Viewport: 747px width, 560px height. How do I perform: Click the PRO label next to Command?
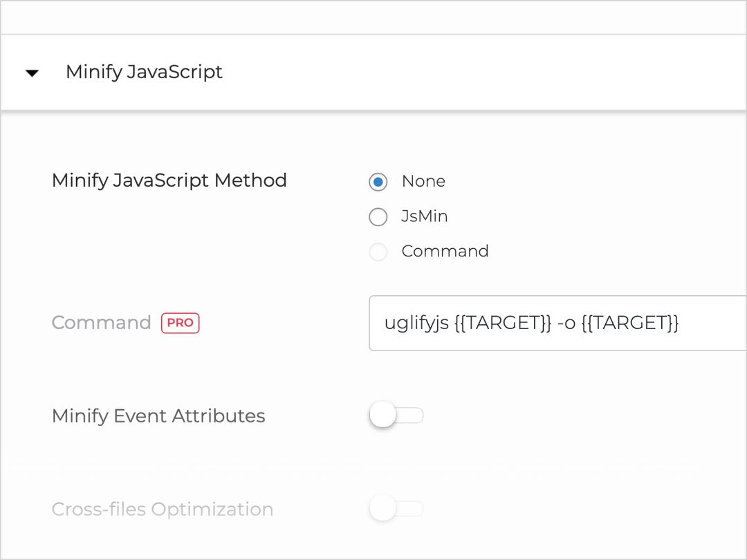pos(180,323)
